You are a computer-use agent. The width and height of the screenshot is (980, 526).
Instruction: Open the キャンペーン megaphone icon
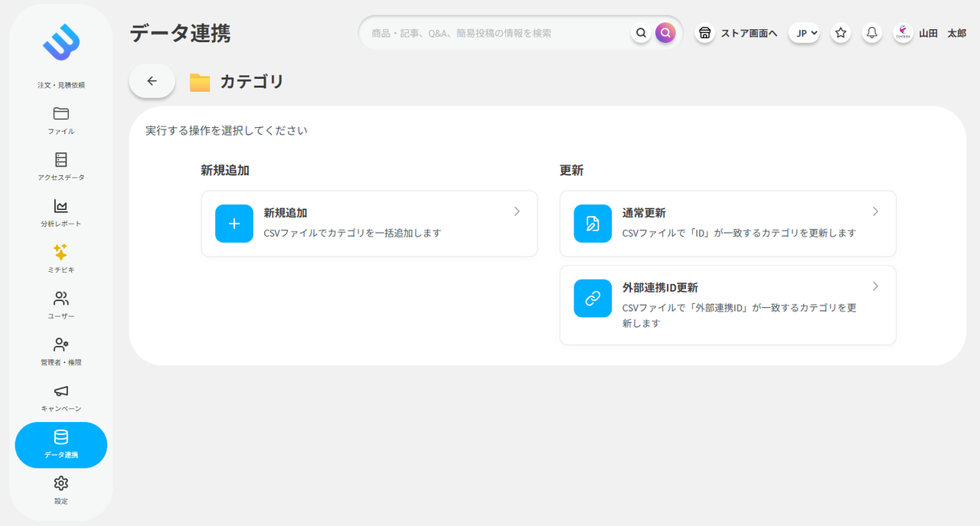[x=61, y=396]
